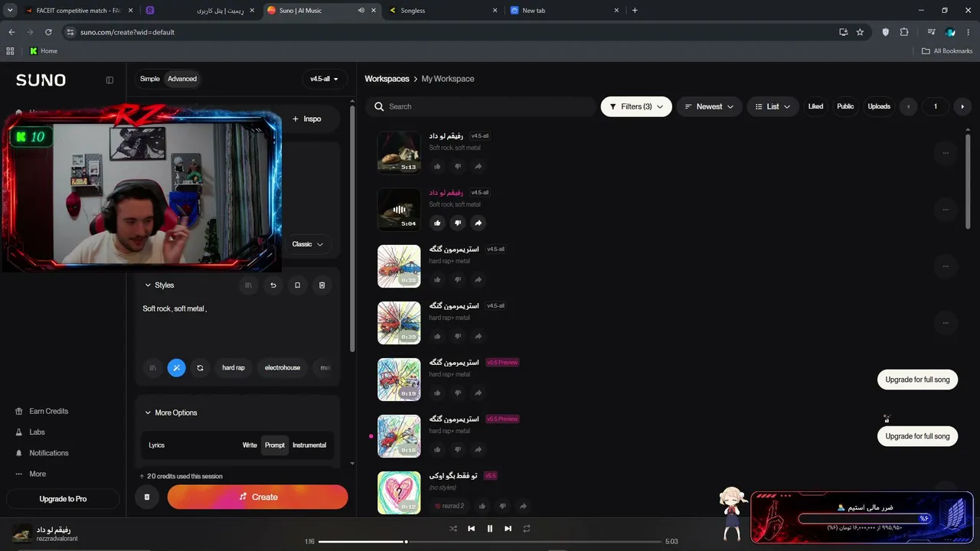Click the Create button

coord(258,497)
